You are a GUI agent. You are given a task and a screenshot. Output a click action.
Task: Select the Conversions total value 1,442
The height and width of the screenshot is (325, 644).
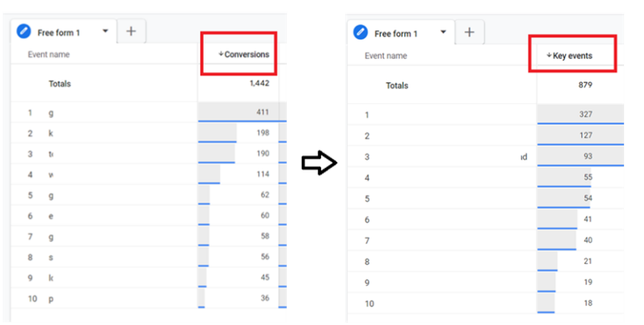tap(259, 83)
